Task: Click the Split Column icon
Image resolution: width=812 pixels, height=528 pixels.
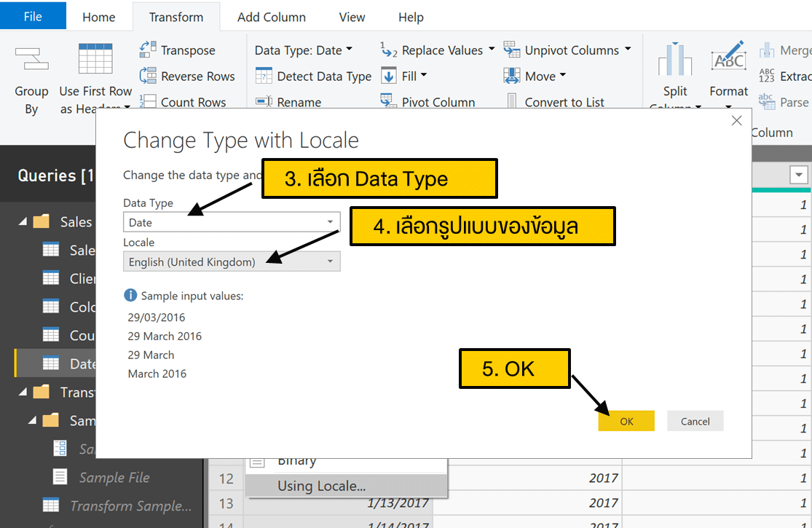Action: tap(675, 60)
